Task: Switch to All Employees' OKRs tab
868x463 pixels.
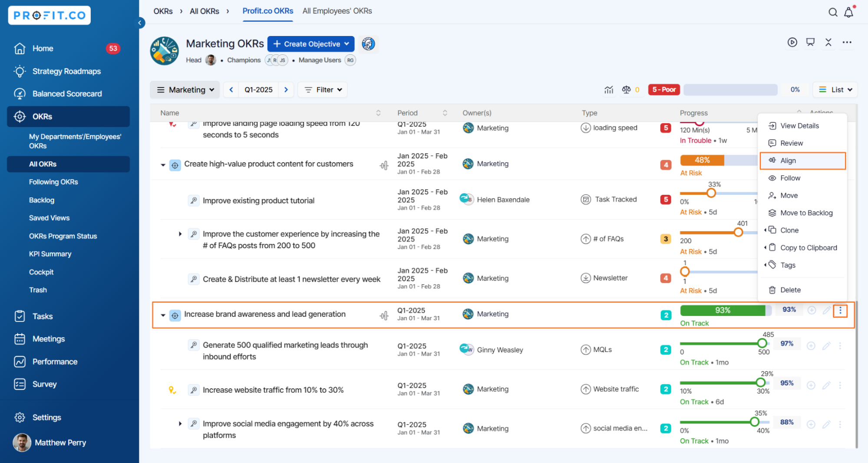Action: point(337,11)
